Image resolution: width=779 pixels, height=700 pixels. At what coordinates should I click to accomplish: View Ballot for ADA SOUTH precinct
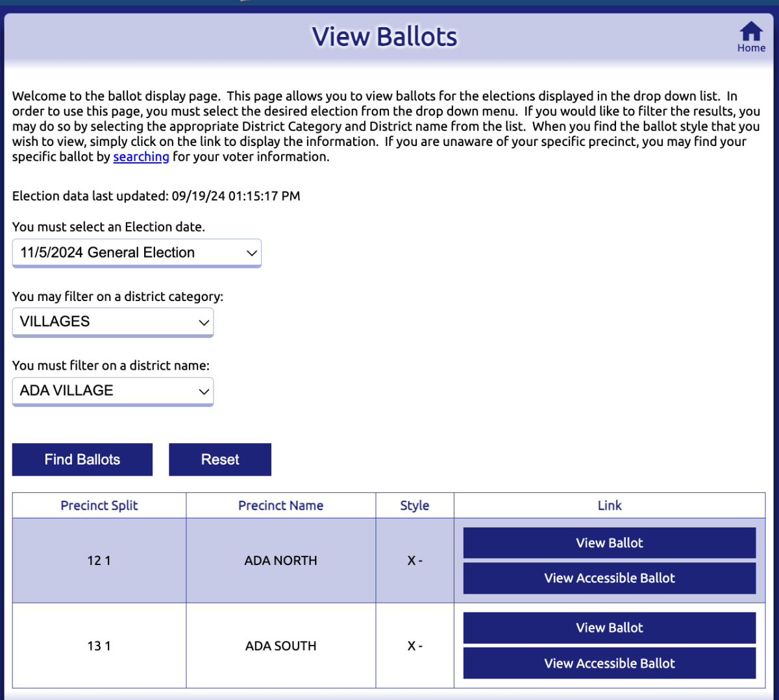point(609,628)
